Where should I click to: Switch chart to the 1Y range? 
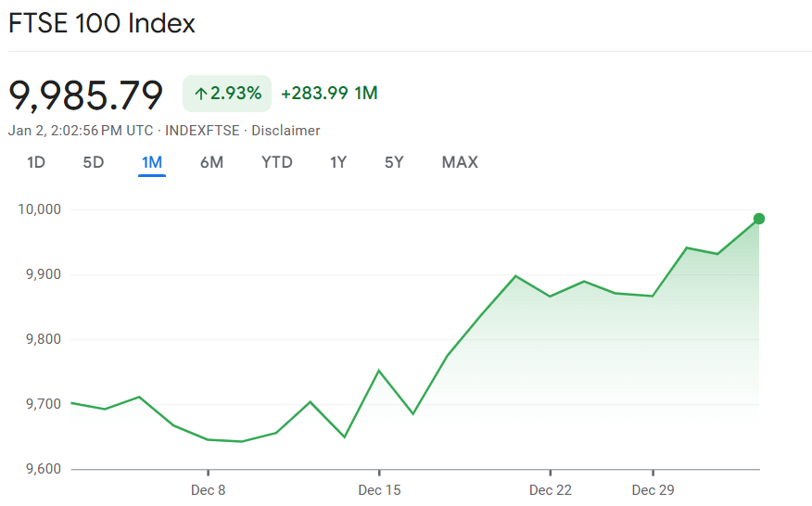[338, 163]
